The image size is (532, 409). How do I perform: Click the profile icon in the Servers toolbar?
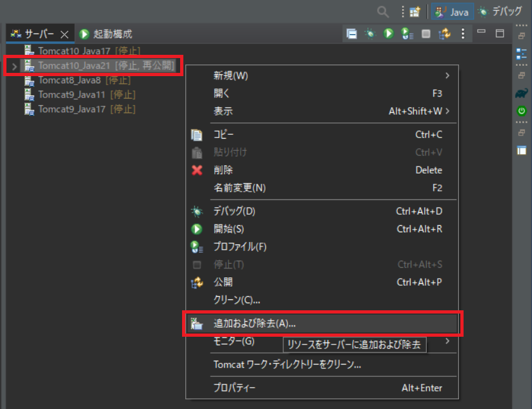coord(407,34)
